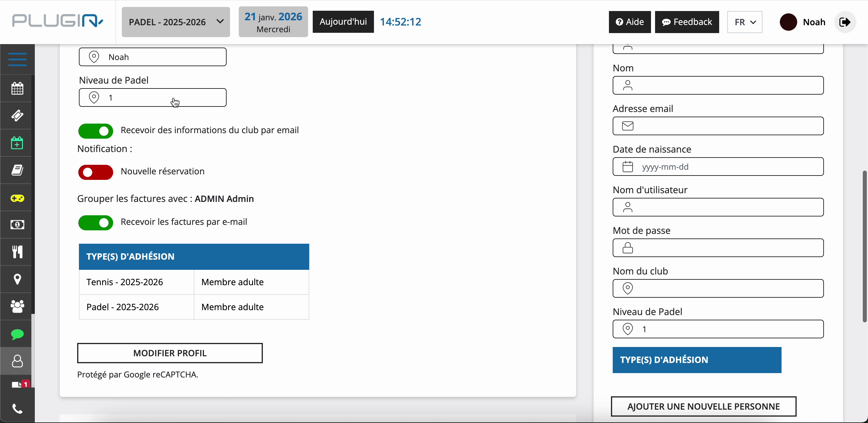The width and height of the screenshot is (868, 423).
Task: Open the green calendar-plus booking icon
Action: pyautogui.click(x=17, y=143)
